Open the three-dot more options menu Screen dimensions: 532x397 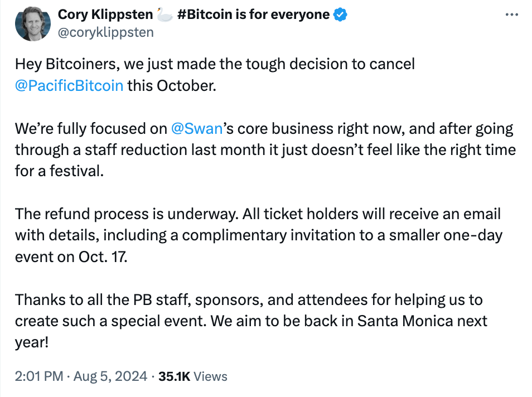[x=511, y=14]
